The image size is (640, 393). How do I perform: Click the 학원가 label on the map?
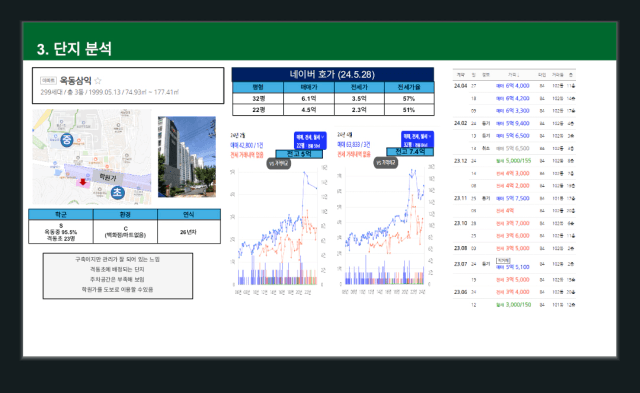click(108, 177)
